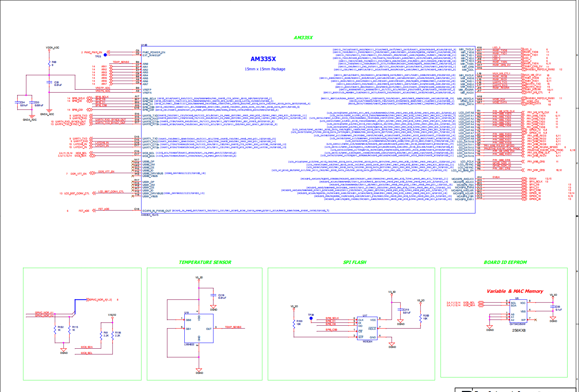Click the VDDA_ADC power label
This screenshot has height=392, width=579.
tap(53, 48)
